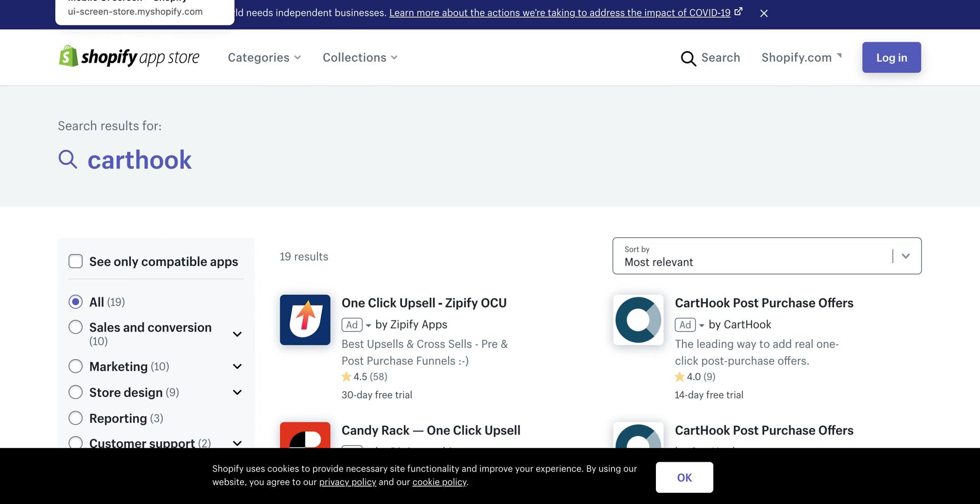Select the All (19) radio button
The height and width of the screenshot is (504, 980).
(x=76, y=302)
